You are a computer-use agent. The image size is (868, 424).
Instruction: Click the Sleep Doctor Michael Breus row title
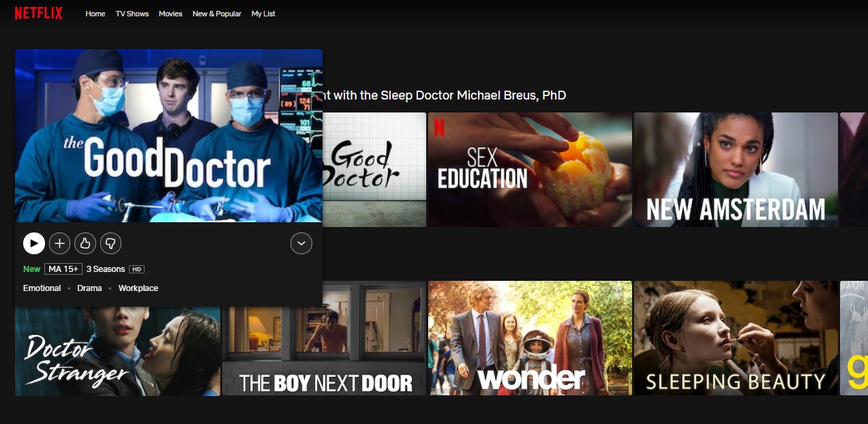click(x=445, y=95)
